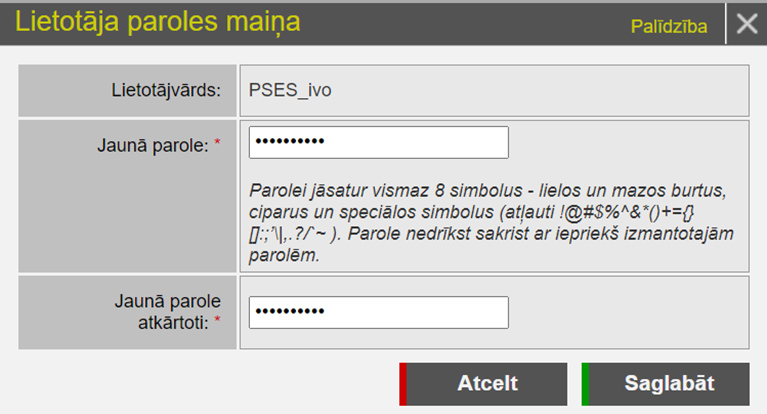Click the Lietotāja paroles maiņa title
The height and width of the screenshot is (414, 767).
[157, 22]
